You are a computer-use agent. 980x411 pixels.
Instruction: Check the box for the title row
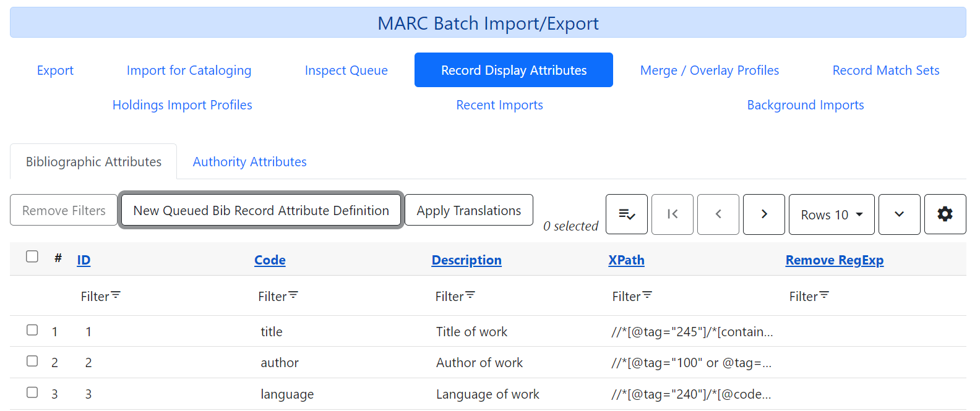point(32,330)
